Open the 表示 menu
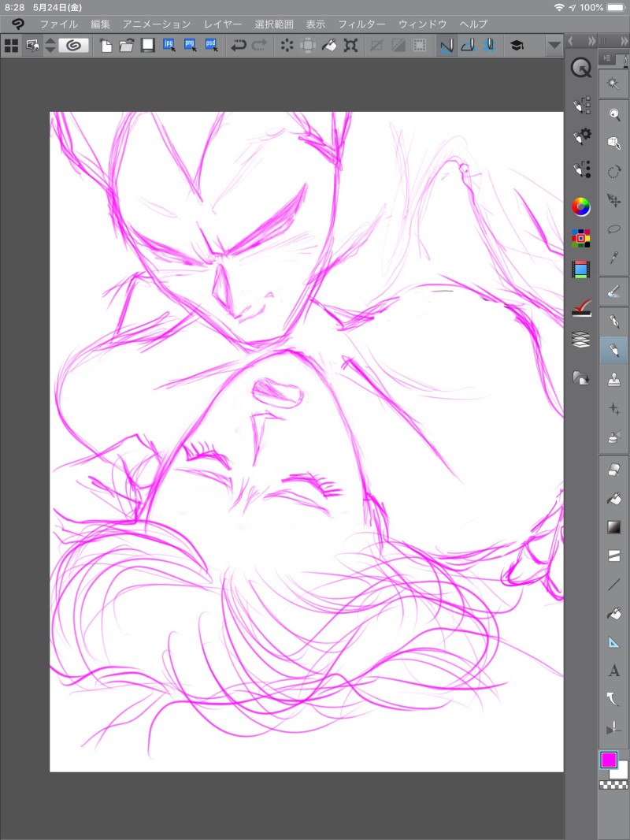The image size is (630, 840). [x=315, y=24]
